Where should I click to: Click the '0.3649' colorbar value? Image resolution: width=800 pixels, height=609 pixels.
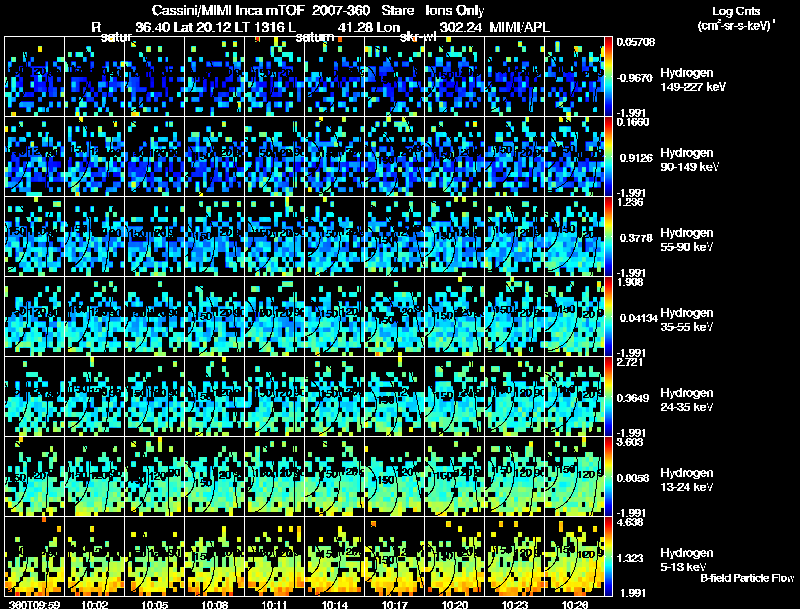636,398
